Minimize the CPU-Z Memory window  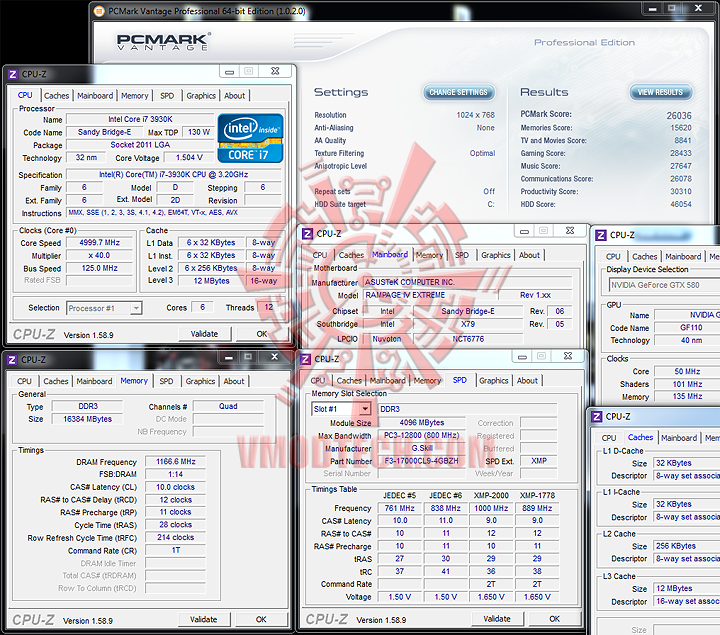[229, 357]
